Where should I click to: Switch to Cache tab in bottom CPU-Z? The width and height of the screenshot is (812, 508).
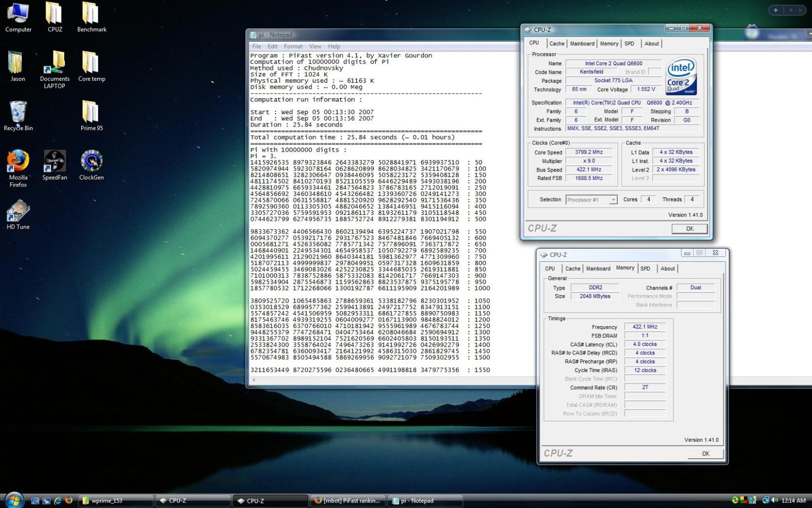click(573, 269)
